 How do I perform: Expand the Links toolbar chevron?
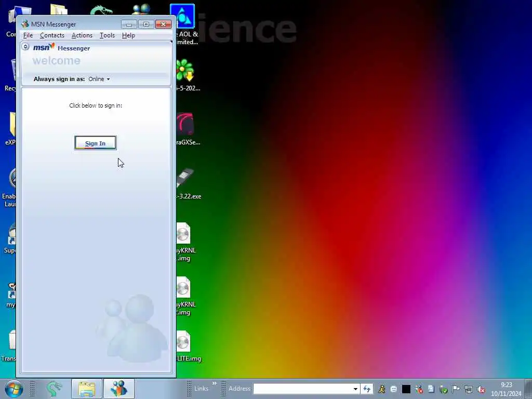215,383
